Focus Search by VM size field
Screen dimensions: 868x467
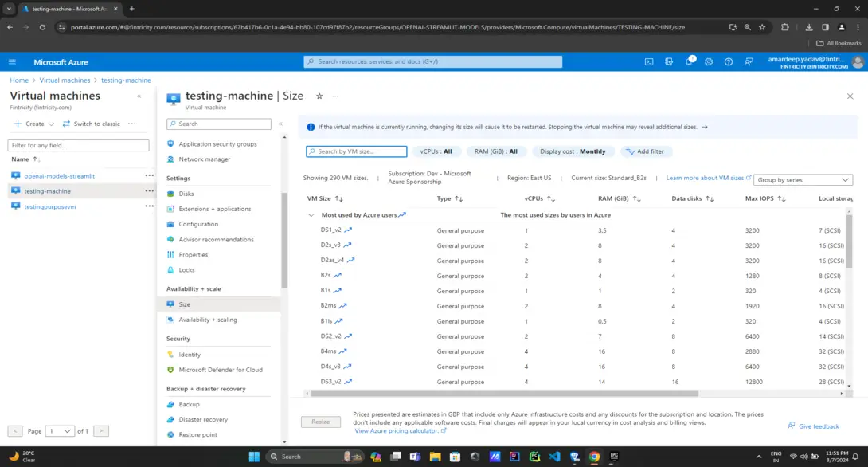tap(357, 151)
